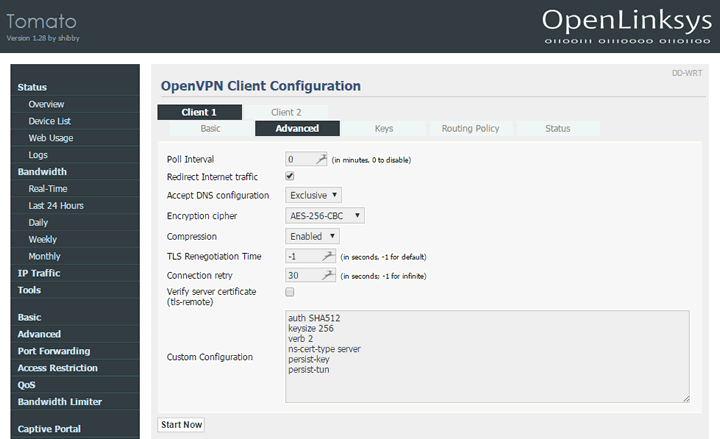Open Bandwidth section in sidebar
Screen dimensions: 720x439
42,172
